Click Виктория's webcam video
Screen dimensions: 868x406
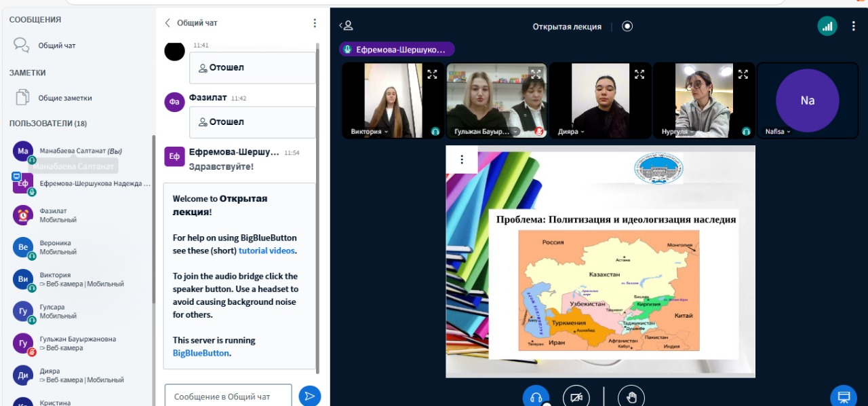coord(393,100)
